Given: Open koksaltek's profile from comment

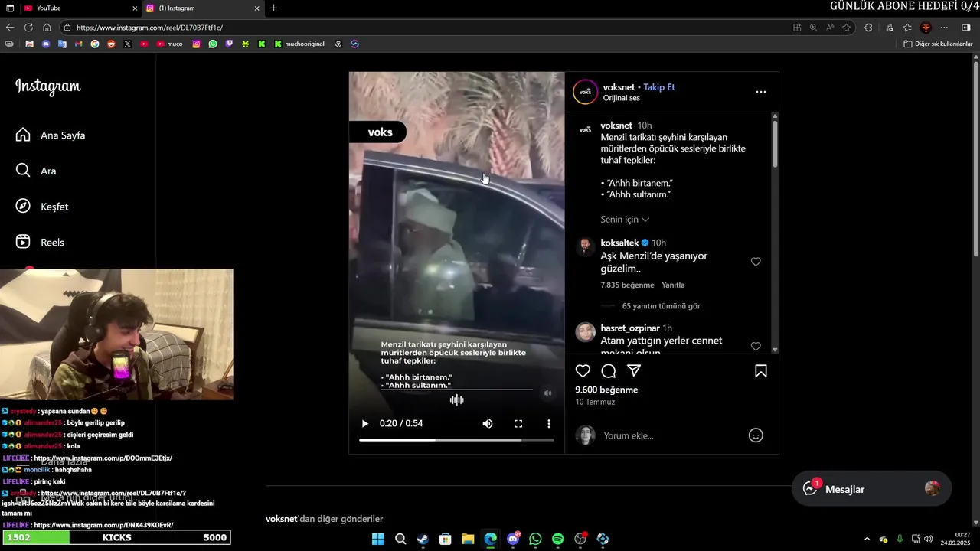Looking at the screenshot, I should (x=619, y=243).
